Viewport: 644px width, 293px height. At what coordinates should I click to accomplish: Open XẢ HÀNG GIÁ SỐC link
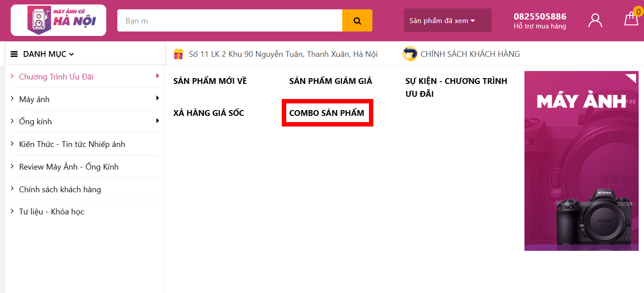208,113
